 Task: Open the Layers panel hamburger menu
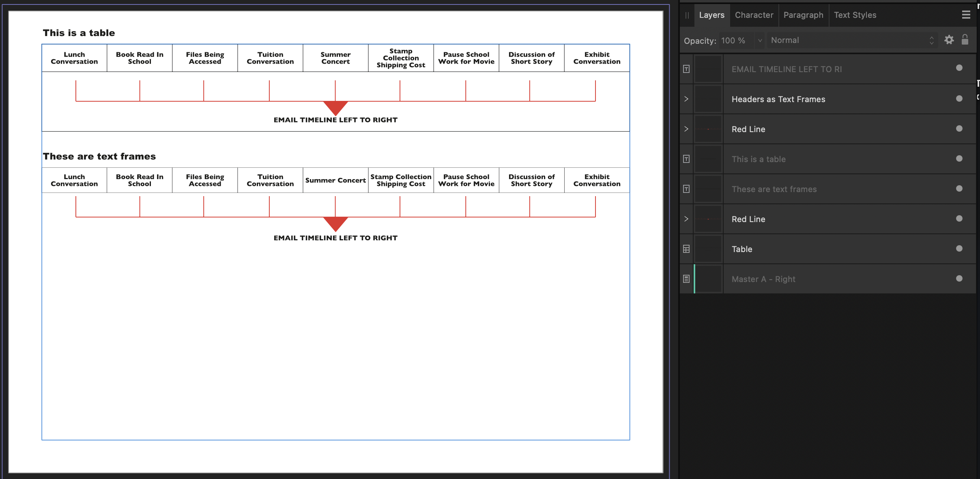pyautogui.click(x=967, y=15)
